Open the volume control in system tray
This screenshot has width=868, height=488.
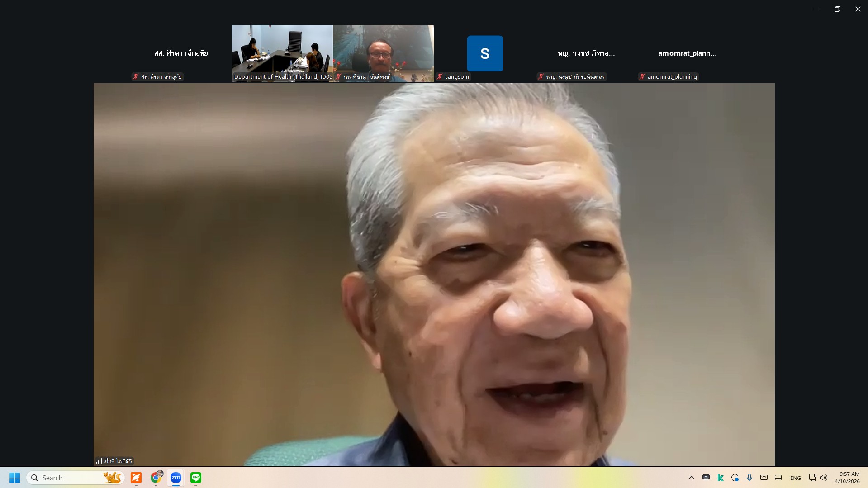[x=824, y=478]
